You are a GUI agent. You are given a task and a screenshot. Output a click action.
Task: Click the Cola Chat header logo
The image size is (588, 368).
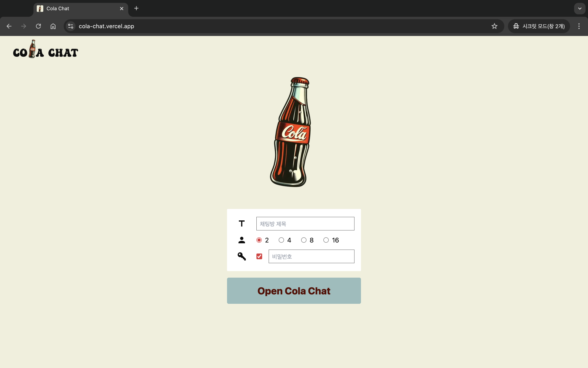[46, 49]
